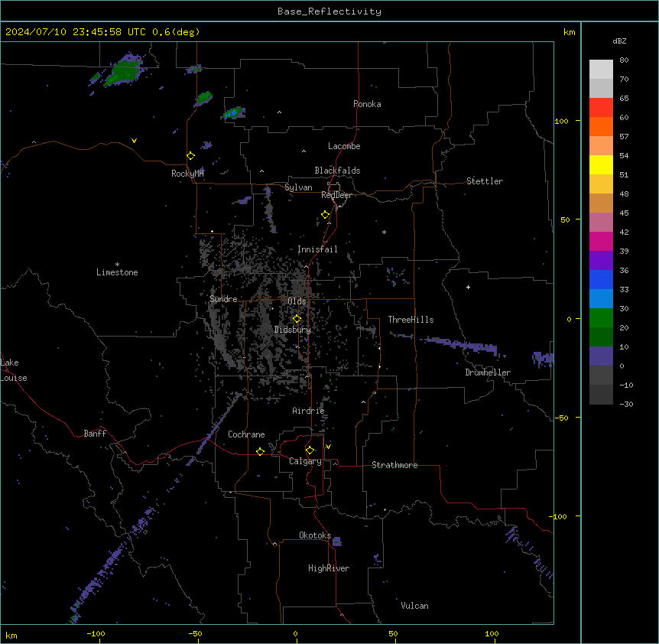Click the Cochrane town label
This screenshot has width=659, height=644.
[x=246, y=434]
